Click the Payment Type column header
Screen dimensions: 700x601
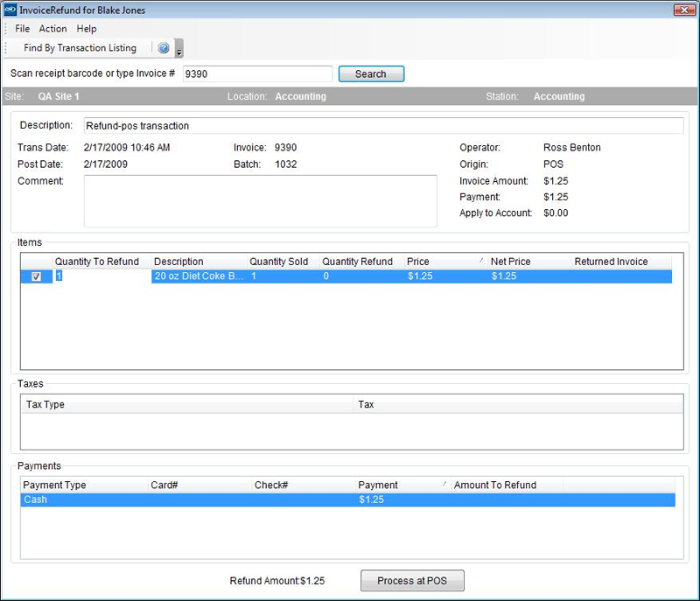pyautogui.click(x=84, y=485)
